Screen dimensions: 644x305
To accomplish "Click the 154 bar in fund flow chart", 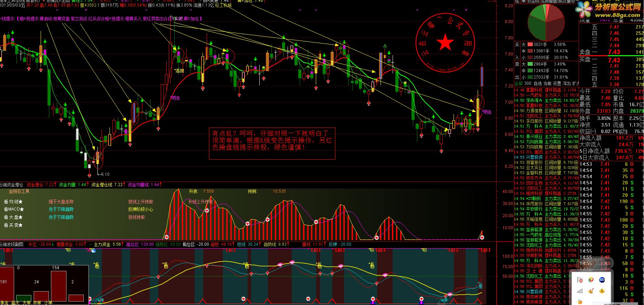I will pyautogui.click(x=59, y=286).
